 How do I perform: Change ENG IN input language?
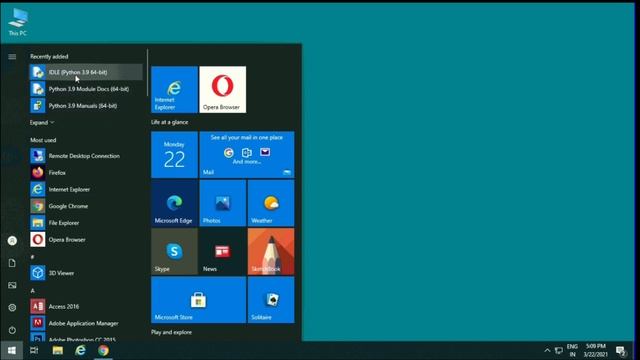(x=572, y=350)
